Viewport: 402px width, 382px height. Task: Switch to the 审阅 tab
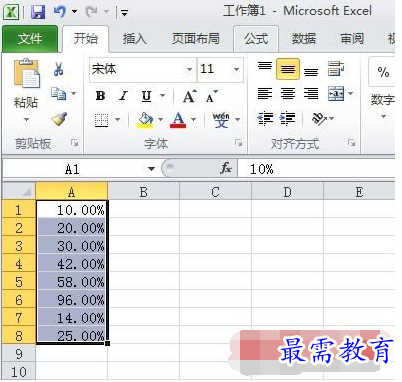[x=352, y=39]
